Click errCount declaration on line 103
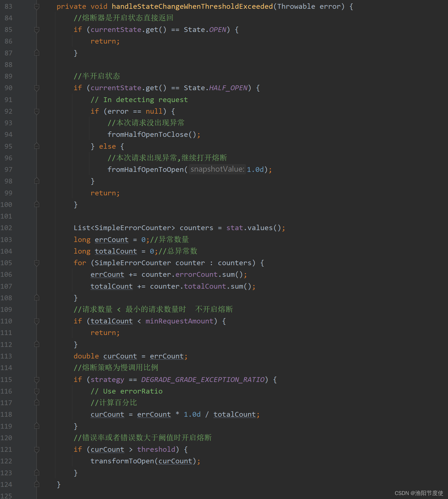The height and width of the screenshot is (499, 448). pyautogui.click(x=111, y=240)
